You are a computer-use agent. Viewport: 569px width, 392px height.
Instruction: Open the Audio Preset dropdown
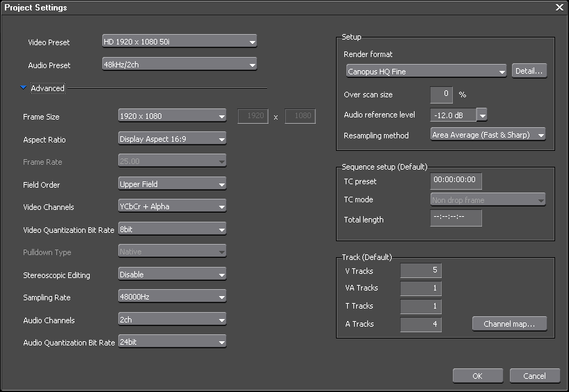179,65
